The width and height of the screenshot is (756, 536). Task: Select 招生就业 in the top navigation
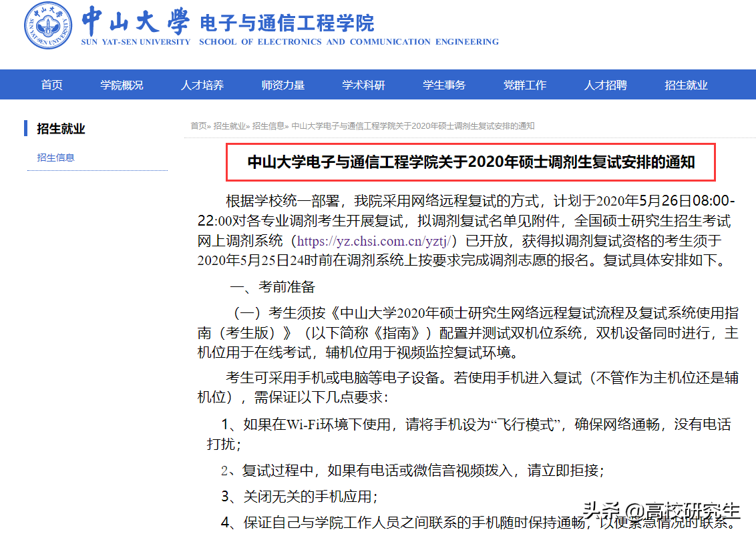[x=686, y=84]
